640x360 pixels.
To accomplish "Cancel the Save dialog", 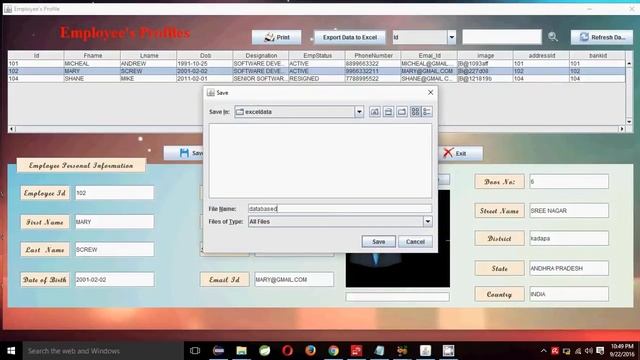I will [x=415, y=242].
